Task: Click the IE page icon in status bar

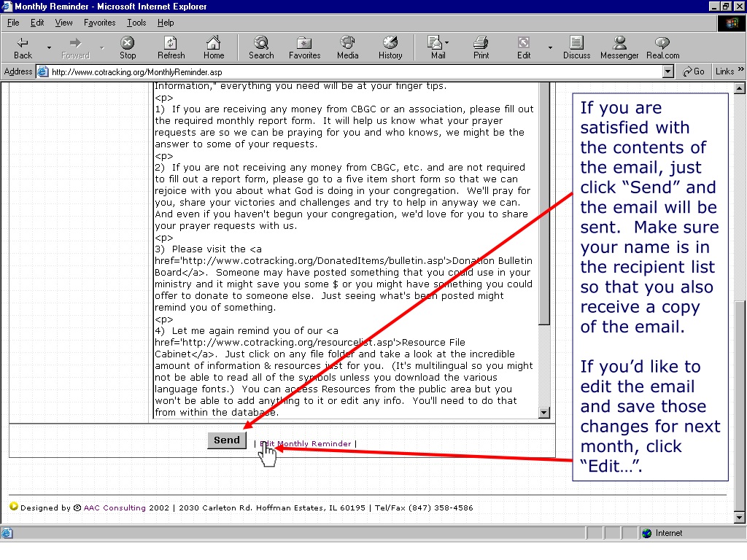Action: click(x=7, y=533)
